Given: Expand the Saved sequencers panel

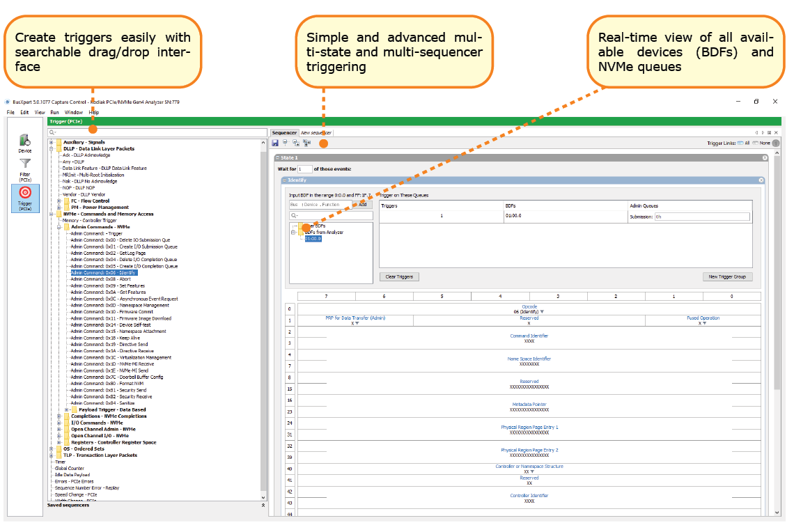Looking at the screenshot, I should point(263,505).
